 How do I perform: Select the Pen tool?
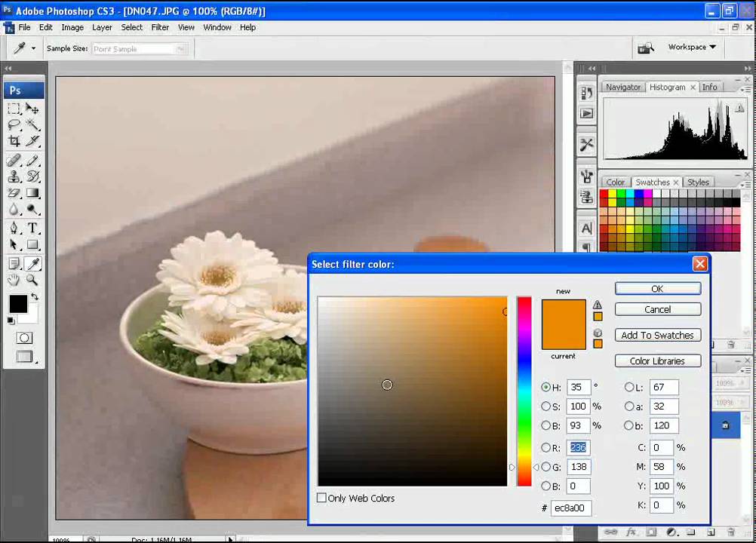14,228
